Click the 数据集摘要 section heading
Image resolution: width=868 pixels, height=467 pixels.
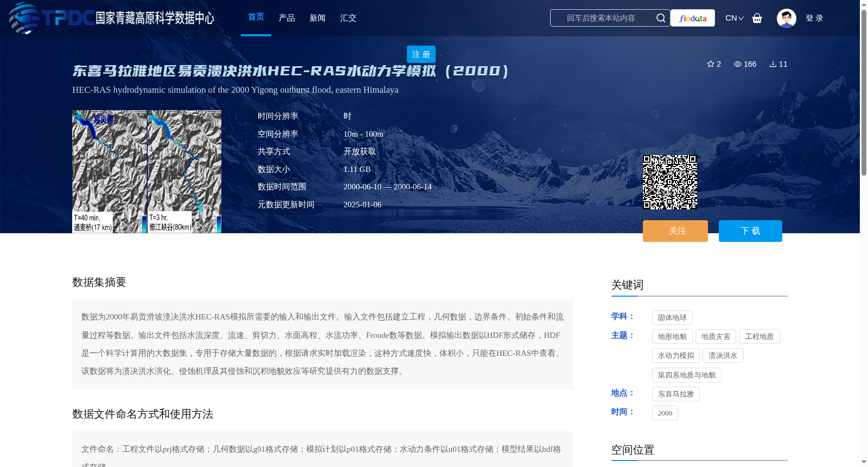click(x=99, y=282)
